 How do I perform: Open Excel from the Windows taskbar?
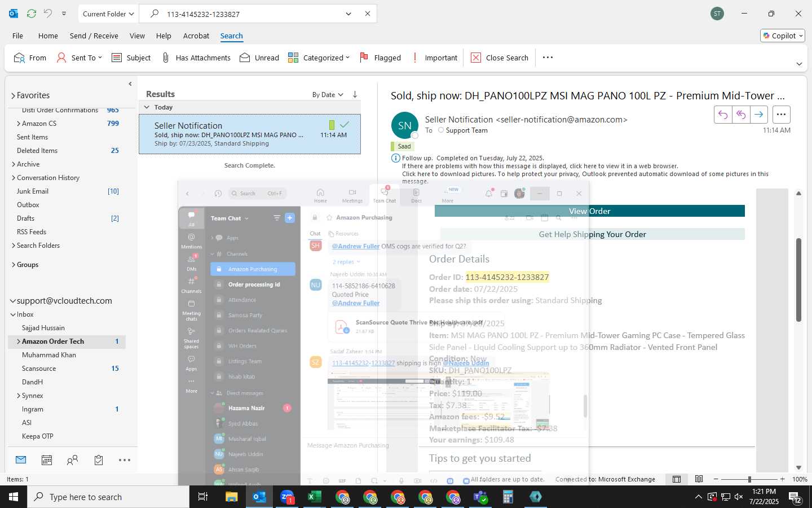coord(315,497)
